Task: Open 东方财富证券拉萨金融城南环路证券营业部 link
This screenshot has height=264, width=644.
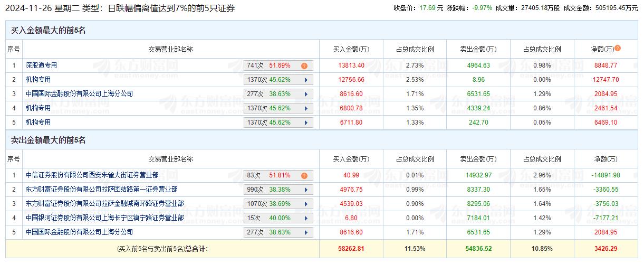Action: coord(104,204)
